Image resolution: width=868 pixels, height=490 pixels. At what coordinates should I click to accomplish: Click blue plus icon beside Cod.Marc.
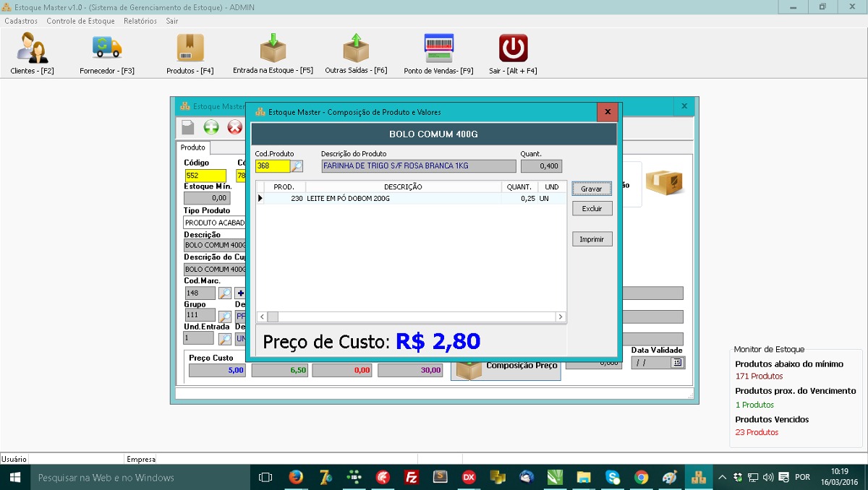click(240, 293)
